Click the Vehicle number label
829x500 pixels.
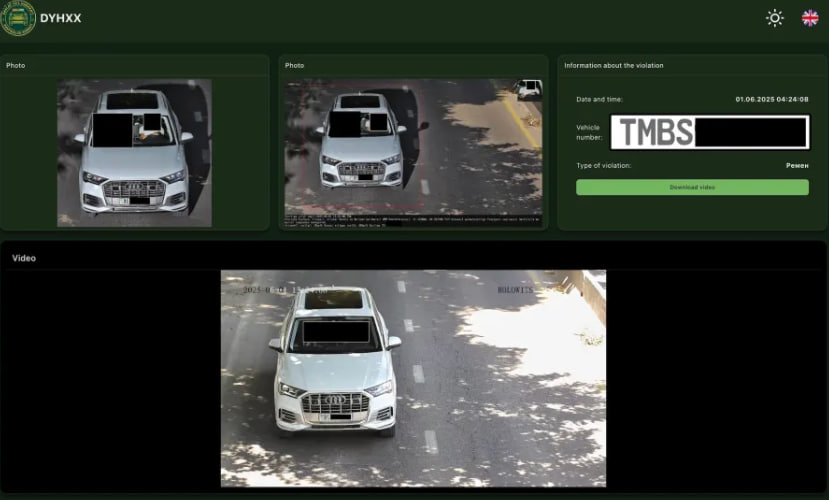(x=588, y=132)
